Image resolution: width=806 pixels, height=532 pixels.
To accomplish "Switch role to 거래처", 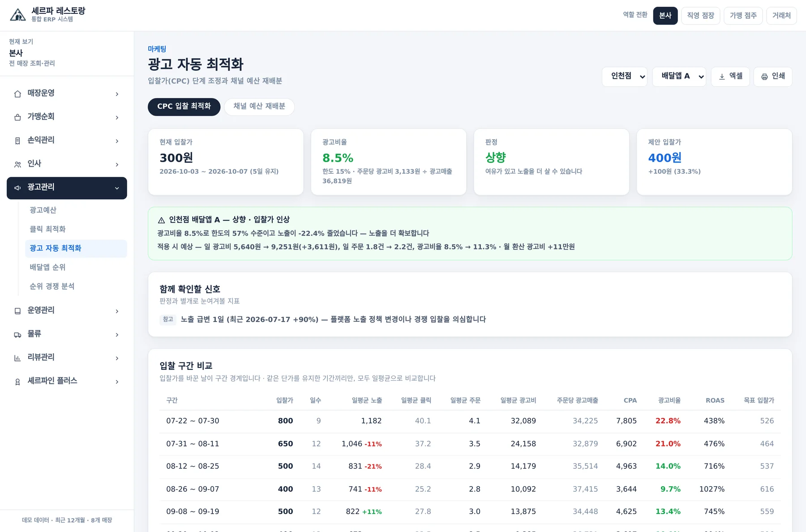I will (x=781, y=16).
